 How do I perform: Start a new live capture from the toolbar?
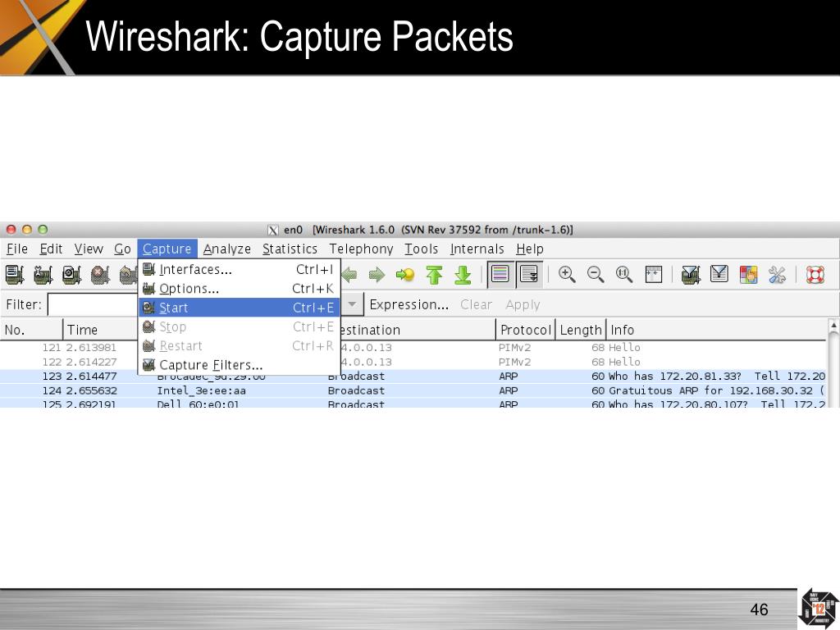click(71, 275)
